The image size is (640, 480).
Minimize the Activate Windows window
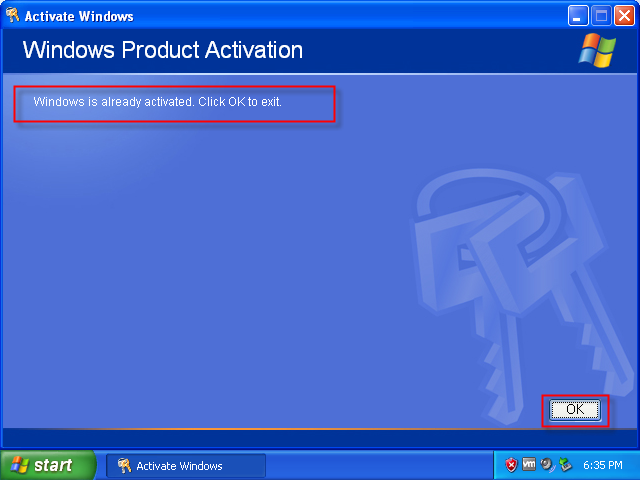[578, 16]
